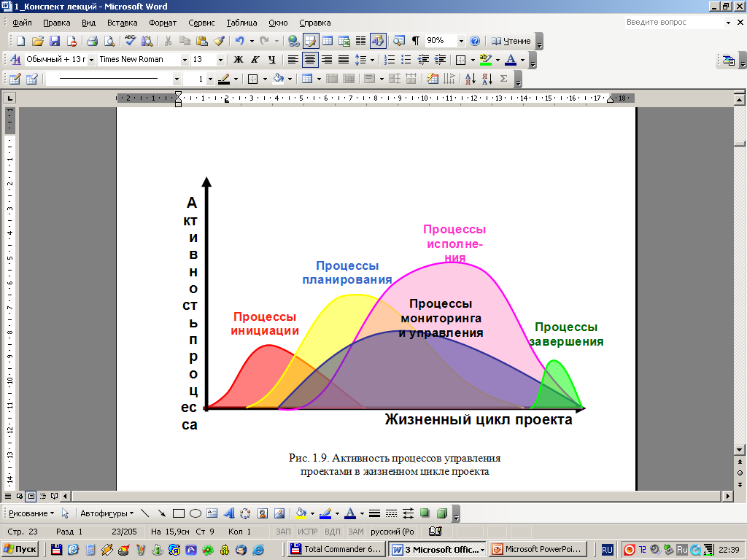Toggle Bold (Ж) formatting
The height and width of the screenshot is (560, 747).
[239, 60]
